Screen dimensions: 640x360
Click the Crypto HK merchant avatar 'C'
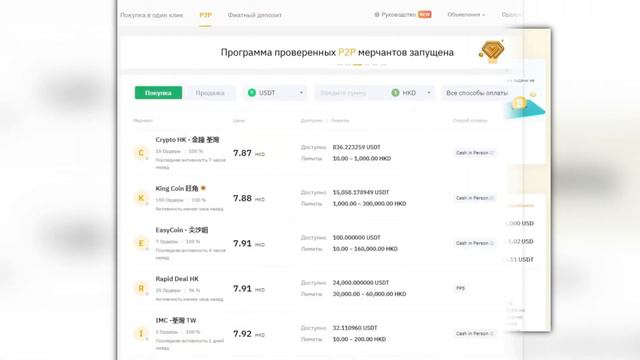click(141, 153)
